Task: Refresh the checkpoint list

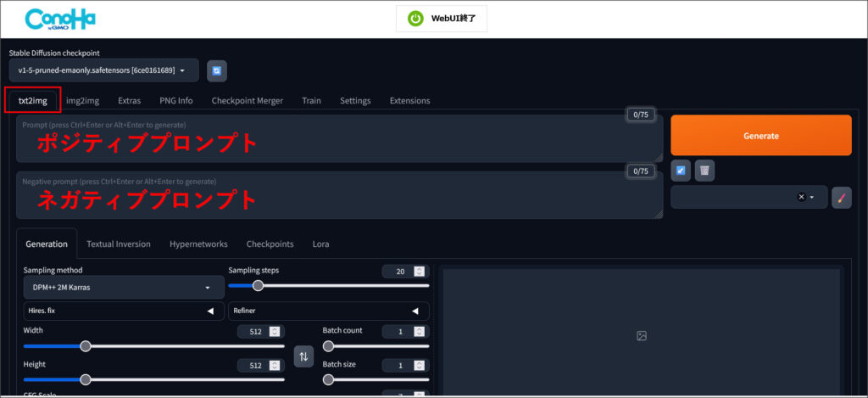Action: (217, 71)
